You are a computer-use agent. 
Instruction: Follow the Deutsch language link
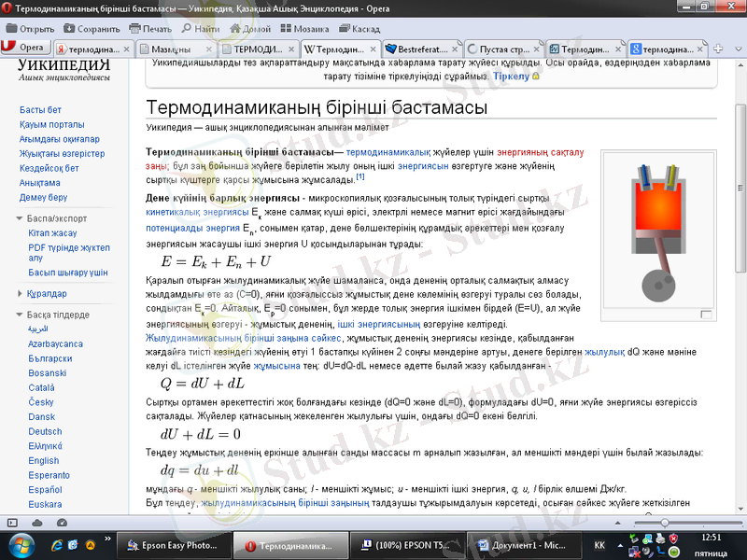pyautogui.click(x=45, y=431)
